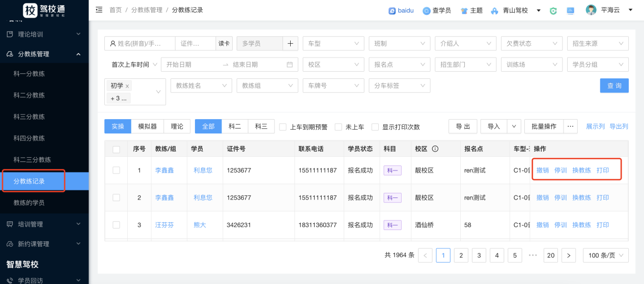Viewport: 644px width, 284px height.
Task: Remove the 初学 tag with its x icon
Action: coord(127,86)
